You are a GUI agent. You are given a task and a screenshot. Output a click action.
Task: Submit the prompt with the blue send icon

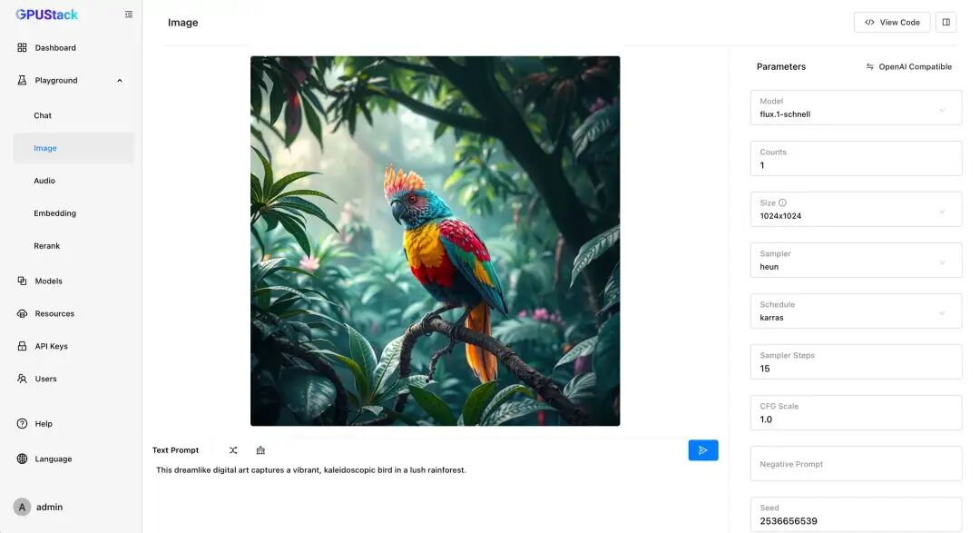(703, 450)
